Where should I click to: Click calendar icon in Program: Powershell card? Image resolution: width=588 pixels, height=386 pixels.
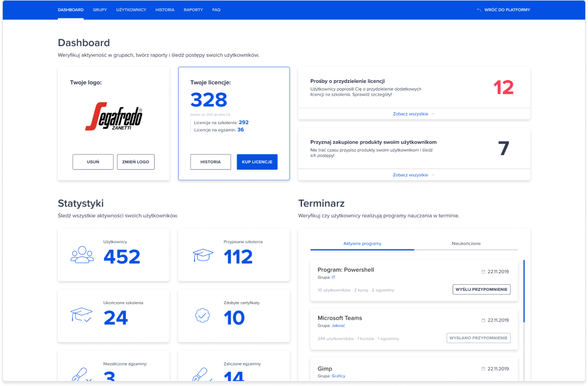click(483, 272)
